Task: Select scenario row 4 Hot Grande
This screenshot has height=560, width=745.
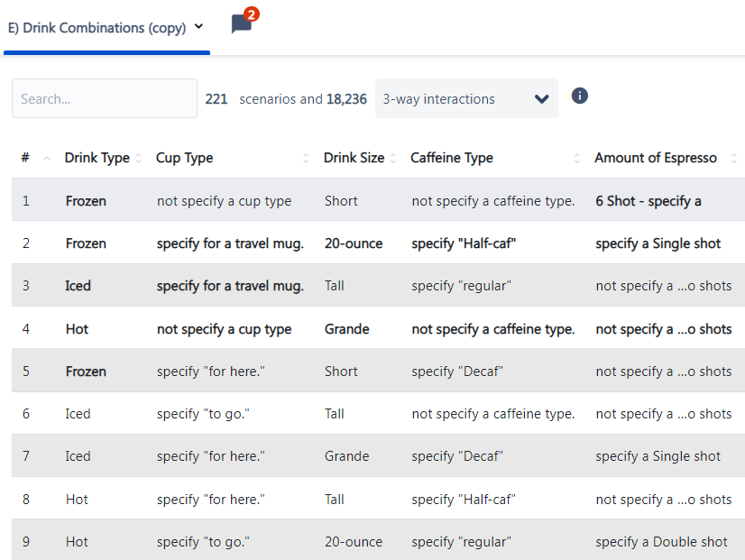Action: coord(378,328)
